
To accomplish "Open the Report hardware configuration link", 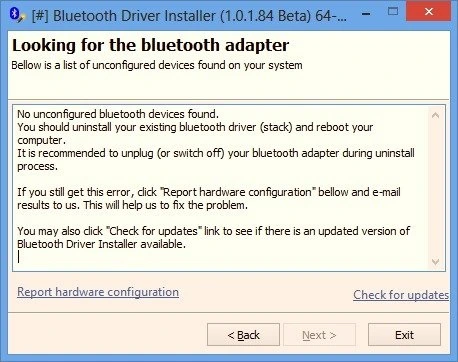I will (x=98, y=292).
